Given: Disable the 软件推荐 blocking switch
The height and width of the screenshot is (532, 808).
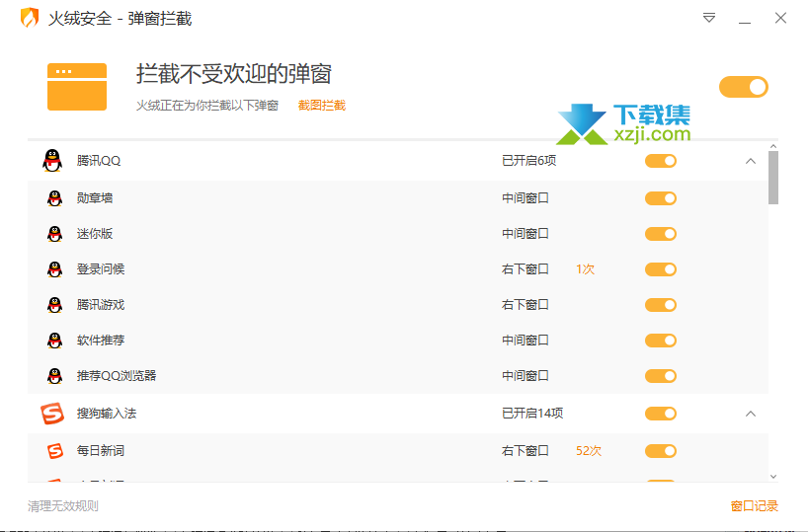Looking at the screenshot, I should click(661, 341).
